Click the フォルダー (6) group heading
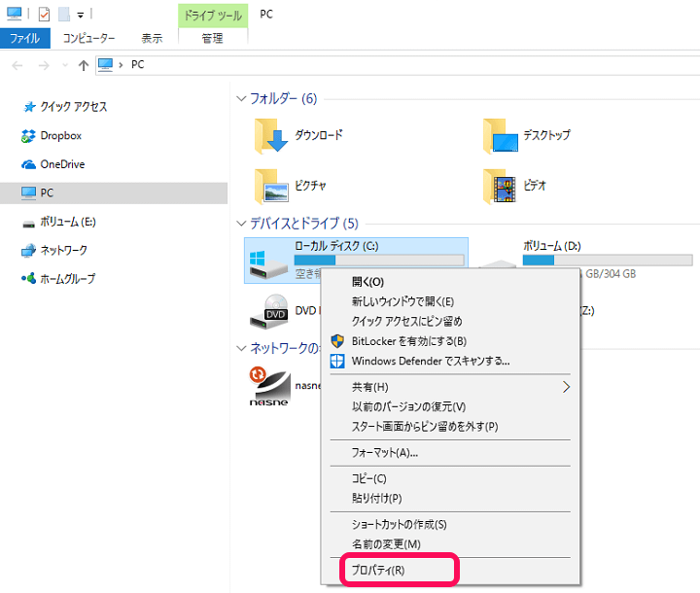The height and width of the screenshot is (593, 700). [283, 98]
